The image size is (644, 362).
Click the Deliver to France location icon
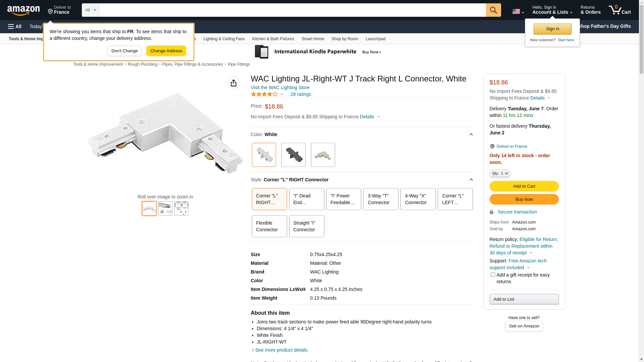[492, 146]
